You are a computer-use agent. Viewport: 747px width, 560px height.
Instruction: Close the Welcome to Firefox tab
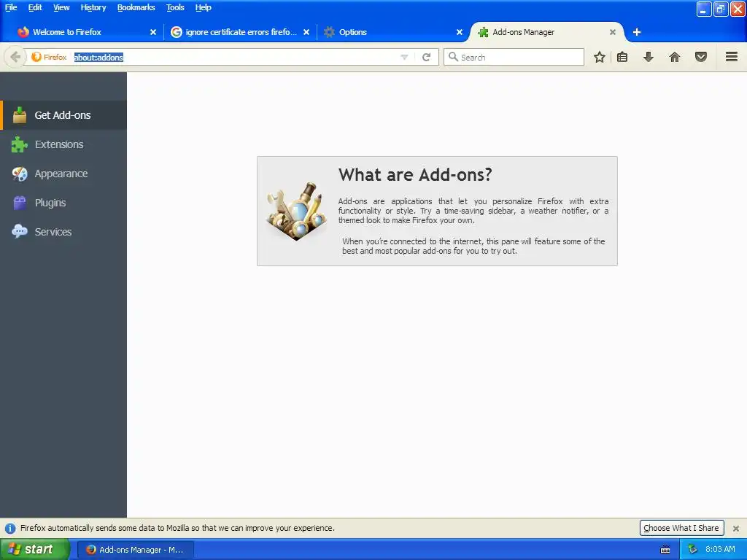click(x=153, y=32)
